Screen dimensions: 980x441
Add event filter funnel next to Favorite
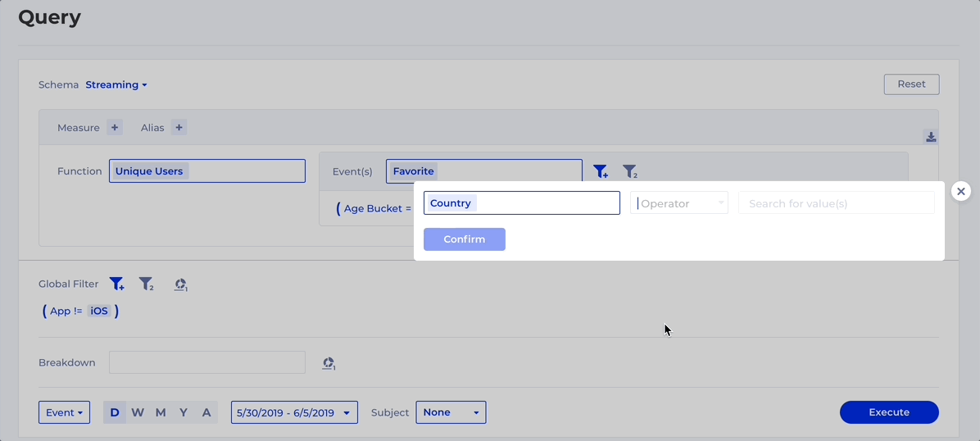coord(601,171)
